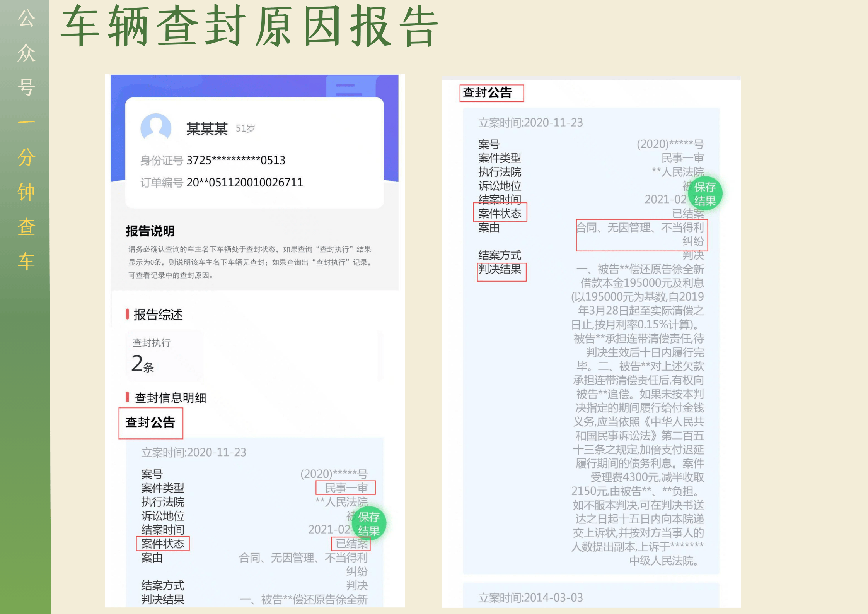Click the 查封信息明细 section heading
Image resolution: width=868 pixels, height=614 pixels.
[x=171, y=398]
